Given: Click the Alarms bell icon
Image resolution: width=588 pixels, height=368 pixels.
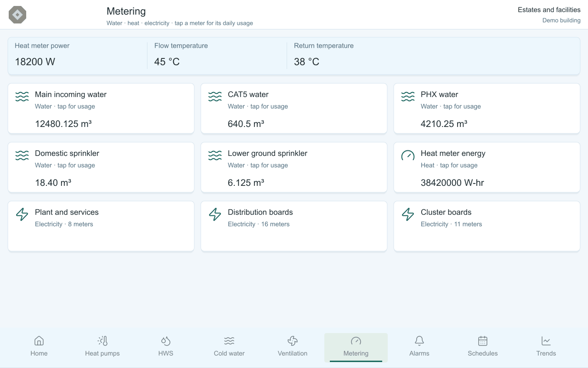Looking at the screenshot, I should pos(419,341).
